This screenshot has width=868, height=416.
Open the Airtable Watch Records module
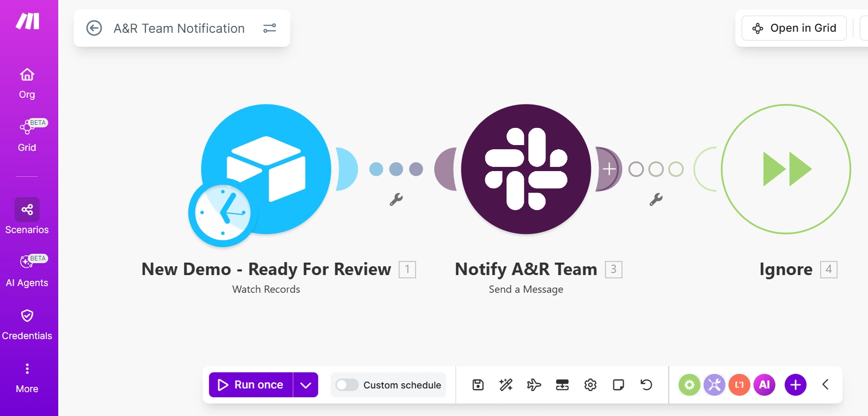click(x=266, y=169)
